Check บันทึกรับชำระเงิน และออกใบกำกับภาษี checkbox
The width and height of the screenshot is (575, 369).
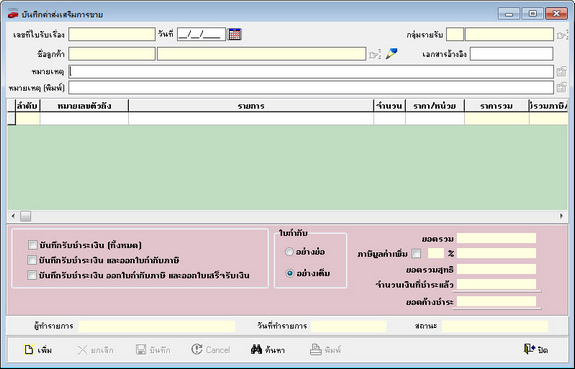33,260
